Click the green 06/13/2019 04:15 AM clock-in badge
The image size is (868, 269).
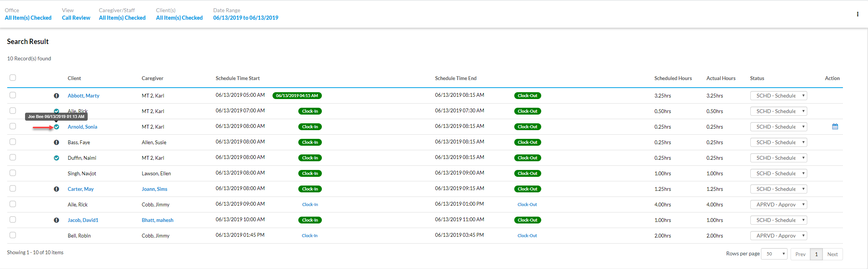[x=297, y=96]
